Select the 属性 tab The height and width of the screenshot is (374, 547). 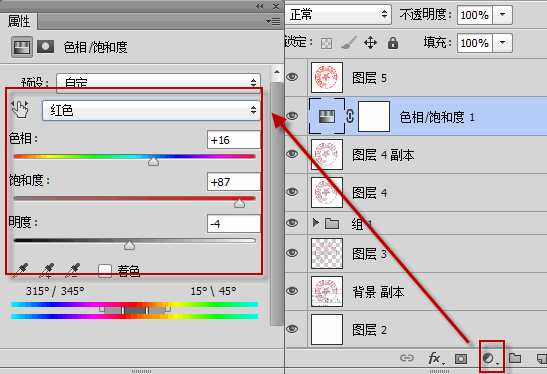tap(19, 22)
